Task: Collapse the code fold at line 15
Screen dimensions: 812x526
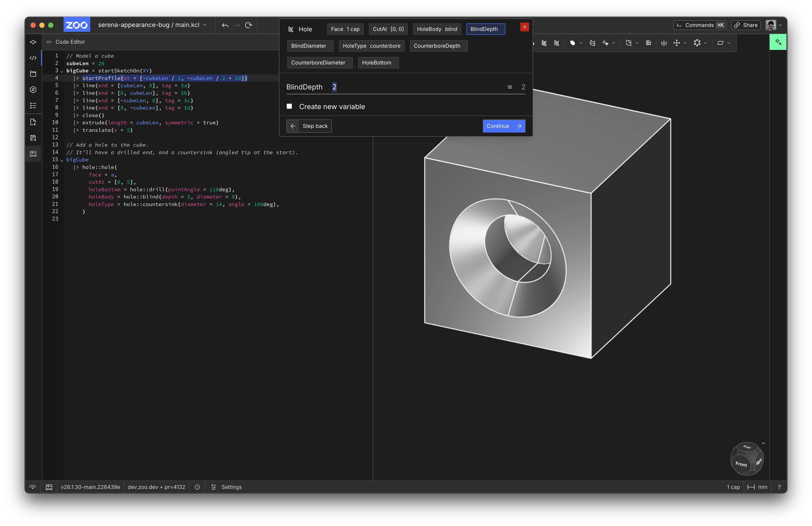Action: [62, 160]
